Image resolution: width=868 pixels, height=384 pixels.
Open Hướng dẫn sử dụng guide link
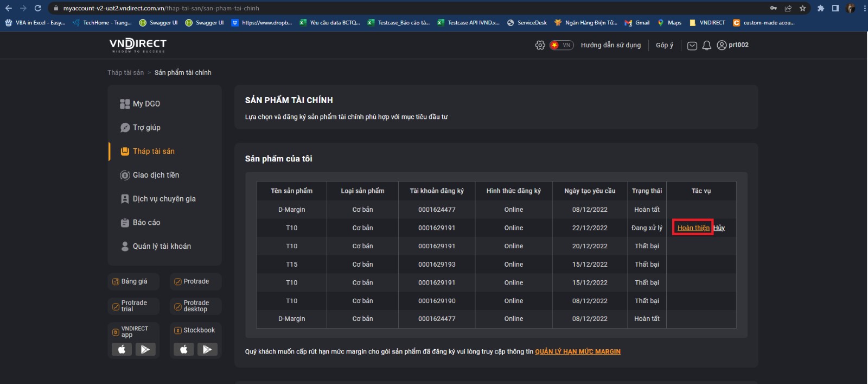click(611, 45)
